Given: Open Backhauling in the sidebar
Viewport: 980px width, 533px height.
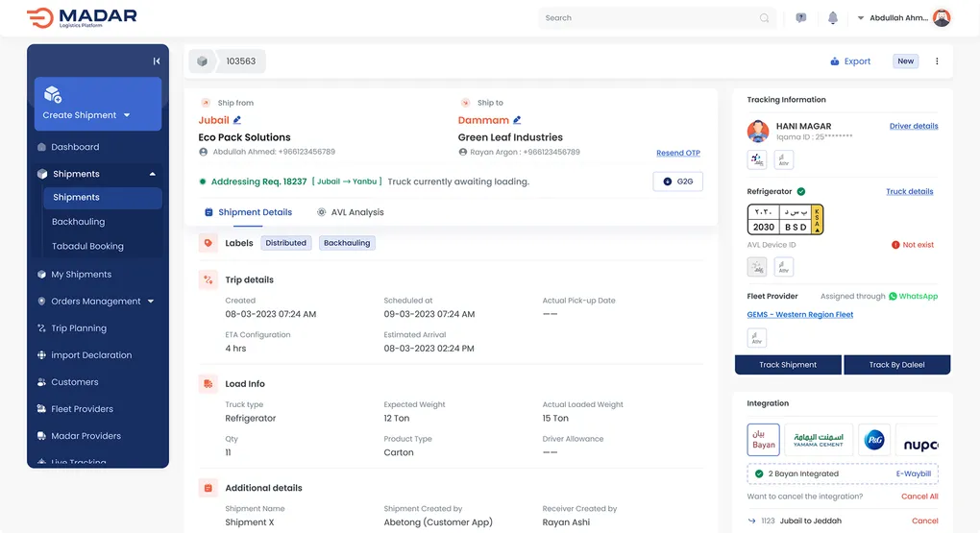Looking at the screenshot, I should tap(78, 222).
